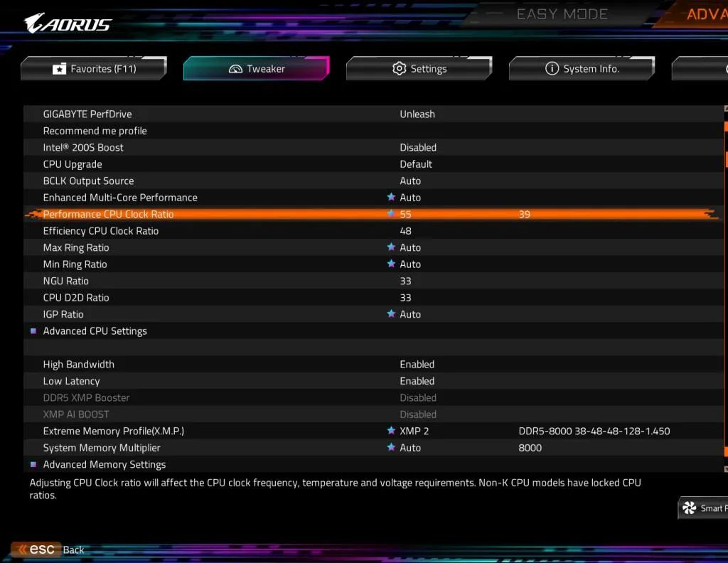Open the Max Ring Ratio Auto value
Image resolution: width=728 pixels, height=563 pixels.
[410, 247]
